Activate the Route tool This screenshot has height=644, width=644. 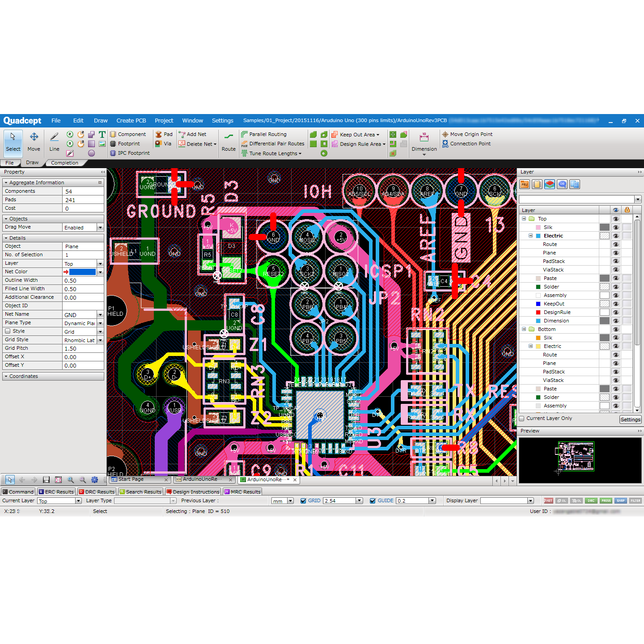[x=229, y=142]
